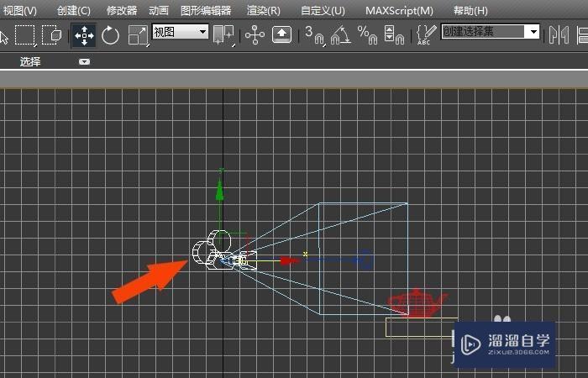The height and width of the screenshot is (378, 588).
Task: Toggle the Spinner Snap button
Action: (394, 35)
